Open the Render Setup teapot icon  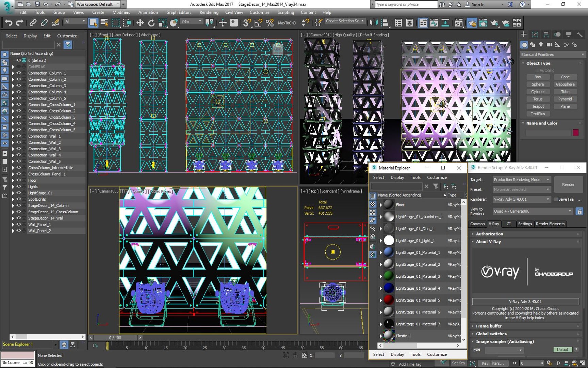(472, 23)
